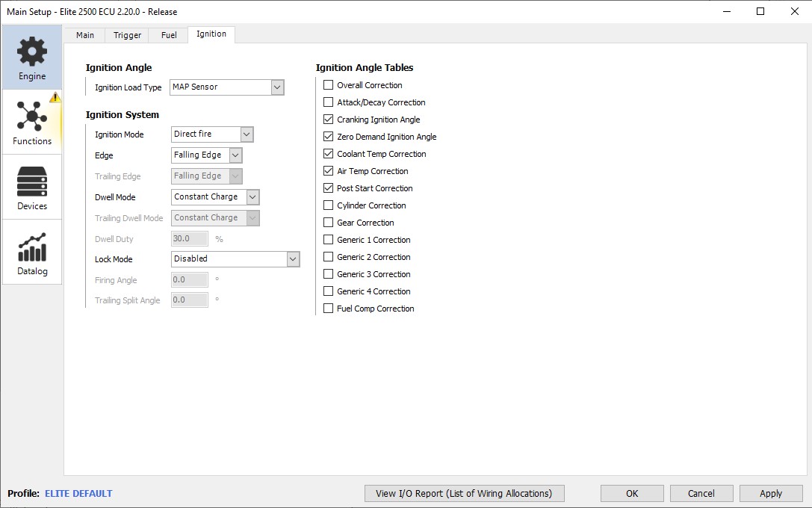Enable Generic 2 Correction checkbox
The height and width of the screenshot is (508, 812).
tap(329, 257)
